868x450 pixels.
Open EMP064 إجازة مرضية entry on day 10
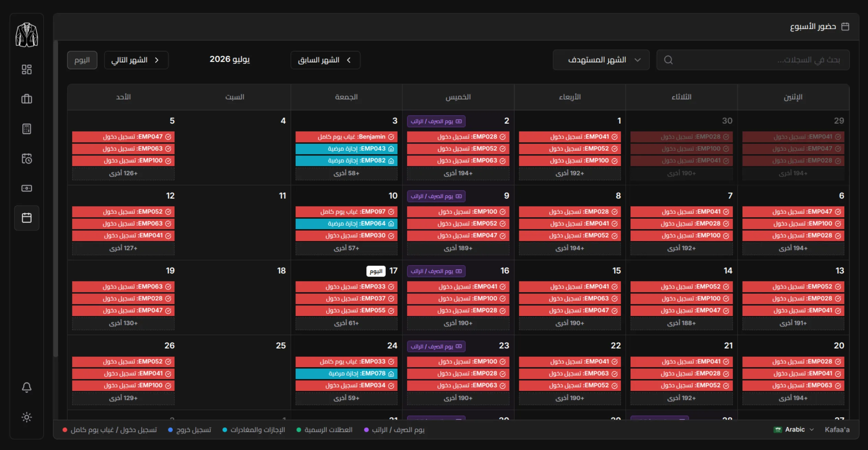(346, 224)
